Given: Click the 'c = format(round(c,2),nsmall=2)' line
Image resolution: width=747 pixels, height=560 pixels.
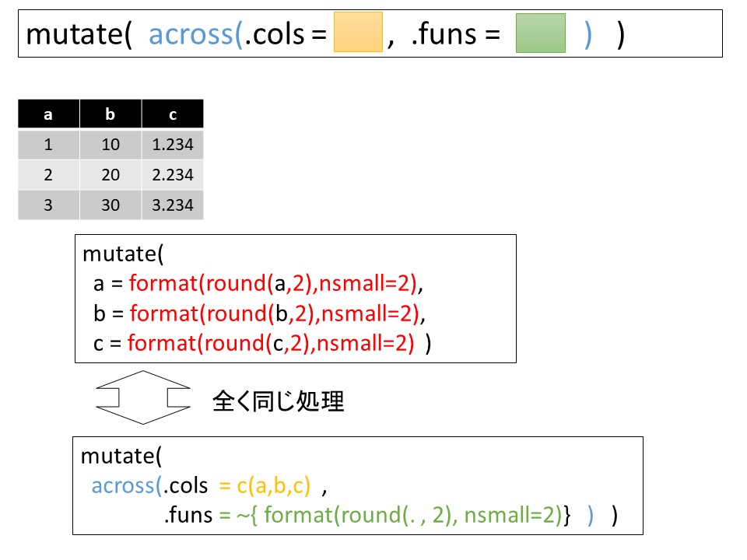Looking at the screenshot, I should 261,343.
